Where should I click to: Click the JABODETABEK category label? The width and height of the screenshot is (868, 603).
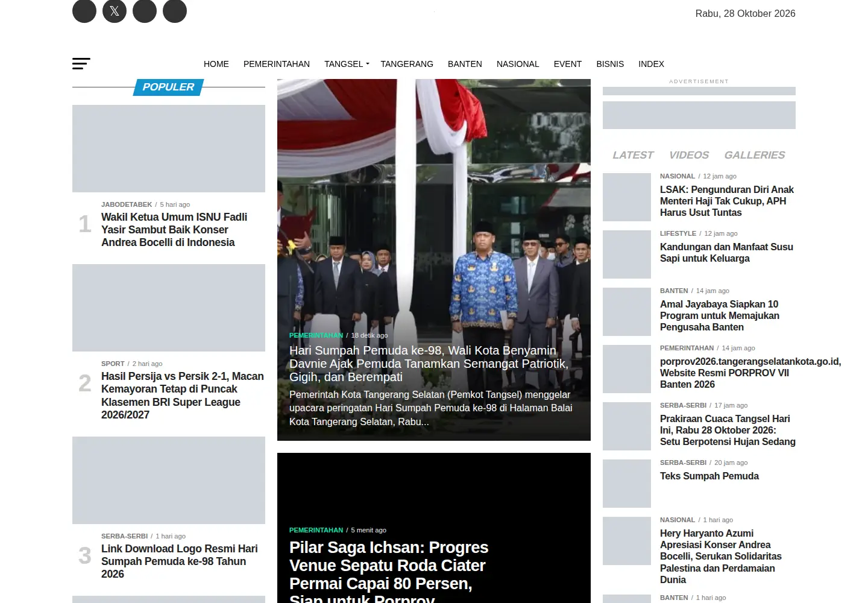[127, 204]
